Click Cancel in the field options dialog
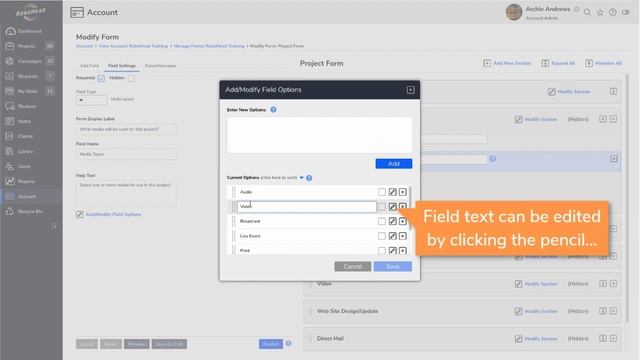This screenshot has height=360, width=640. [353, 267]
